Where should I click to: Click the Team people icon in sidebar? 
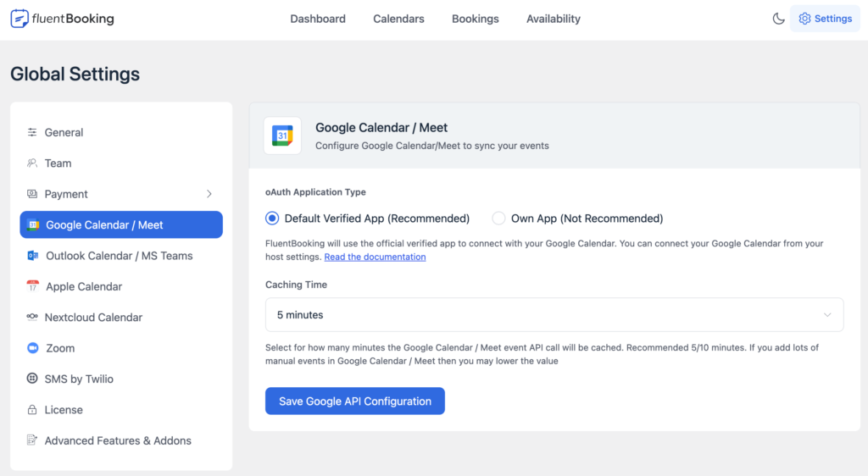32,163
